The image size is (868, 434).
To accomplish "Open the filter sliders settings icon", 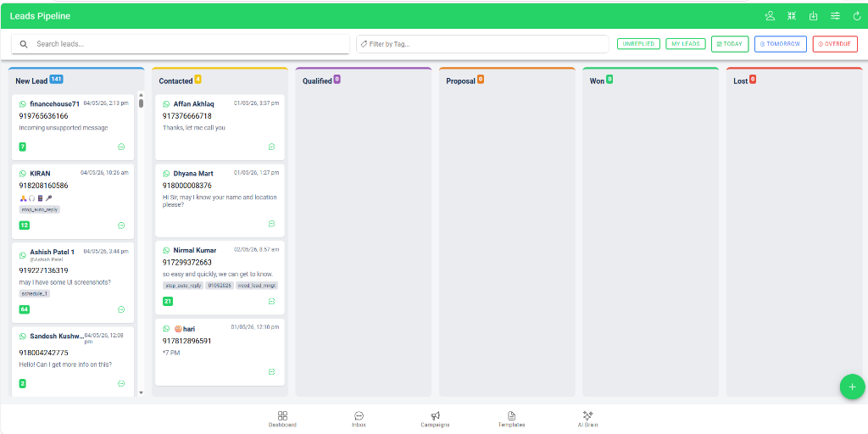I will [x=835, y=16].
